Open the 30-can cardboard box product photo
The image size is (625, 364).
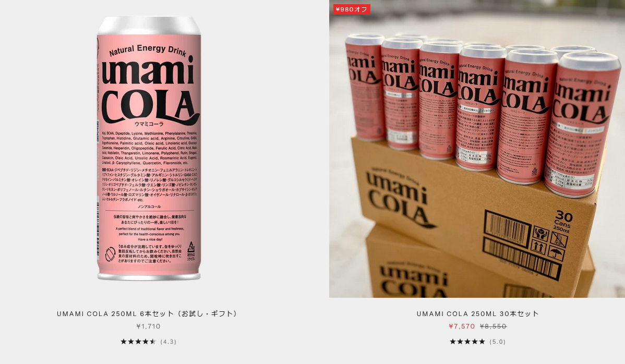477,149
